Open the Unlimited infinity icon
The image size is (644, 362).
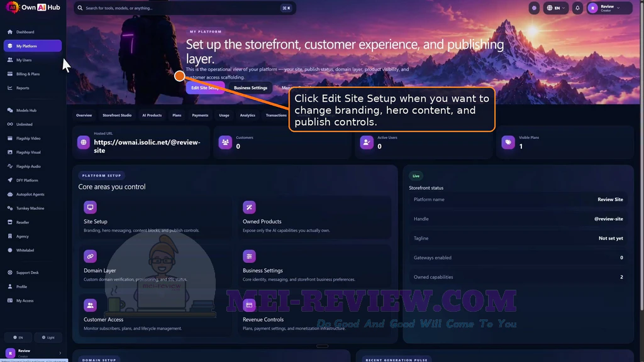pyautogui.click(x=10, y=124)
